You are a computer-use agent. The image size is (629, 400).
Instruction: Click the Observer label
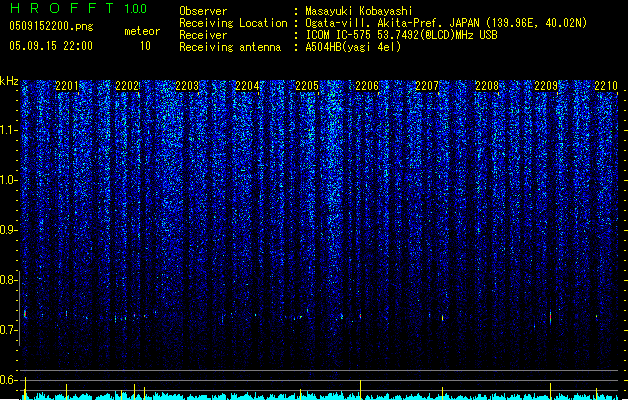[203, 11]
